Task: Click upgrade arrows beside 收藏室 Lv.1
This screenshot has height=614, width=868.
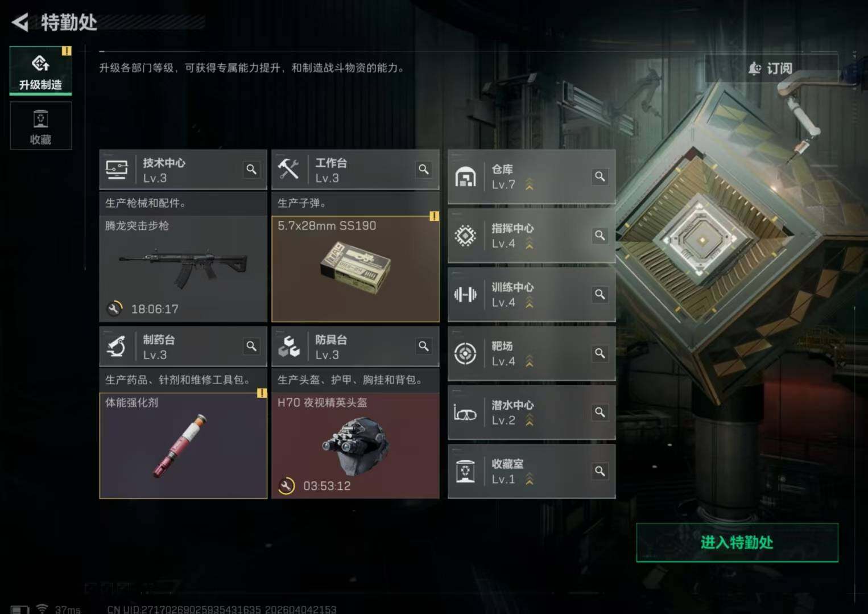Action: [x=530, y=479]
